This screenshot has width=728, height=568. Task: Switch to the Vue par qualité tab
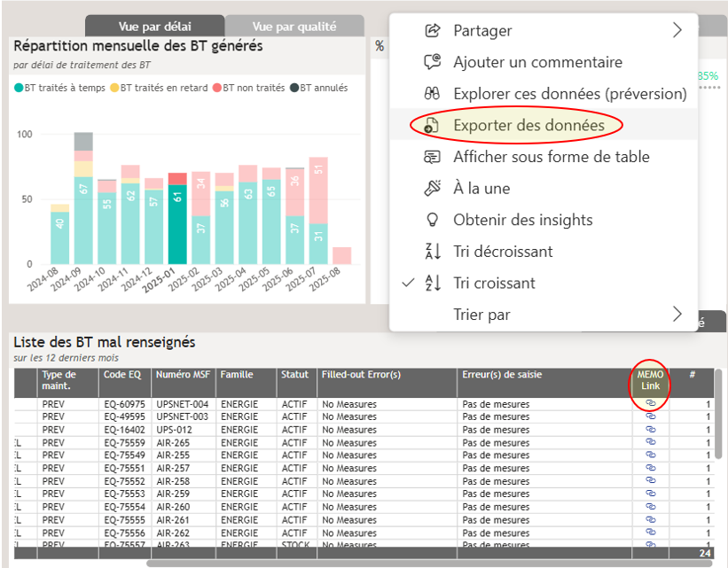pos(294,27)
